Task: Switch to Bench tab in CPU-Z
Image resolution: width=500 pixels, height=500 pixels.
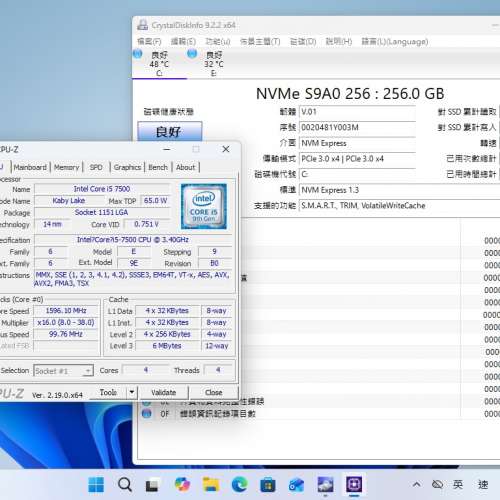Action: tap(158, 167)
